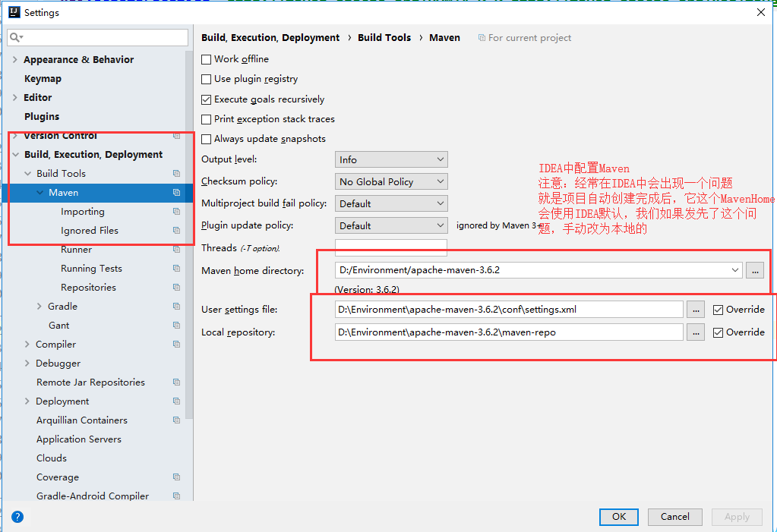Browse for Local repository folder
The image size is (777, 532).
696,332
